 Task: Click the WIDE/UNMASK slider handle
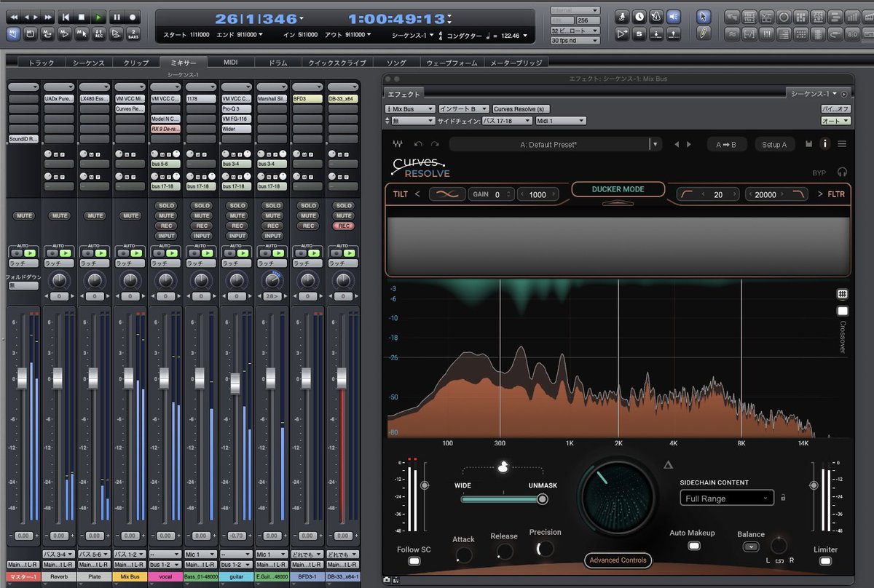[x=542, y=499]
